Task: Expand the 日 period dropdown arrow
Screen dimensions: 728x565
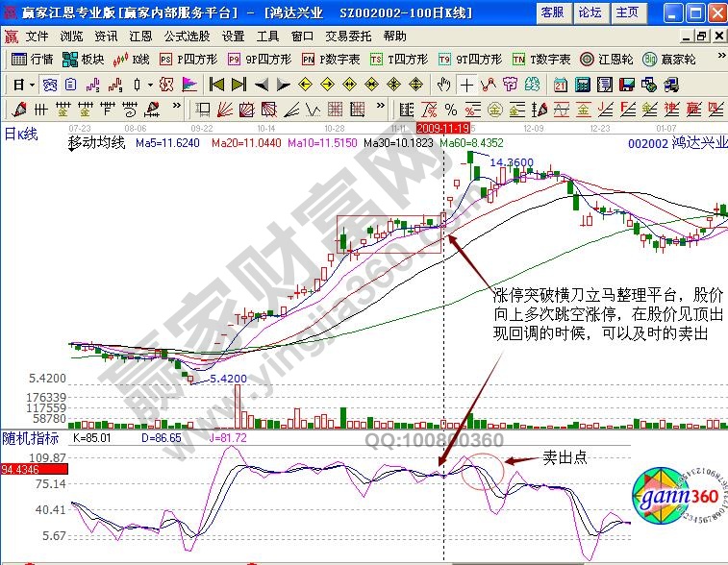Action: (x=32, y=85)
